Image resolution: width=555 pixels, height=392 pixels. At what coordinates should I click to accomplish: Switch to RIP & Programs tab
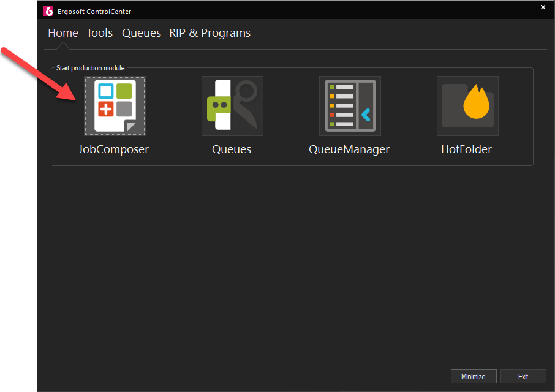pyautogui.click(x=210, y=33)
